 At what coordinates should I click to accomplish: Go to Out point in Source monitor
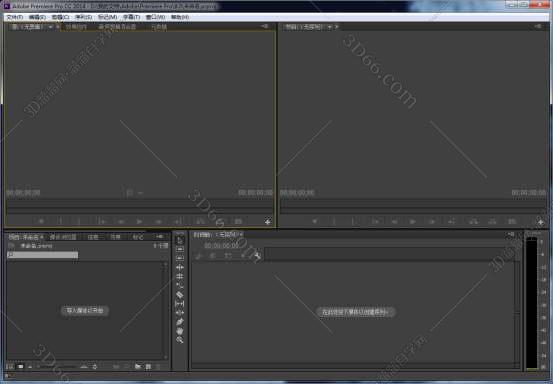(x=178, y=221)
